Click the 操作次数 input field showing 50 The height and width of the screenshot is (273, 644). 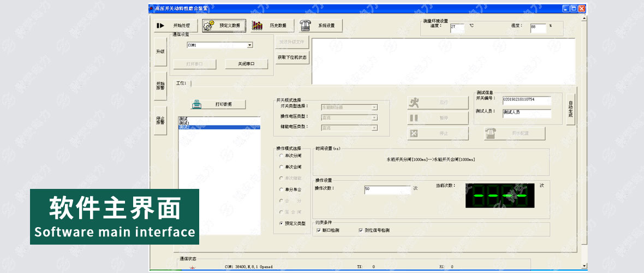pyautogui.click(x=387, y=189)
